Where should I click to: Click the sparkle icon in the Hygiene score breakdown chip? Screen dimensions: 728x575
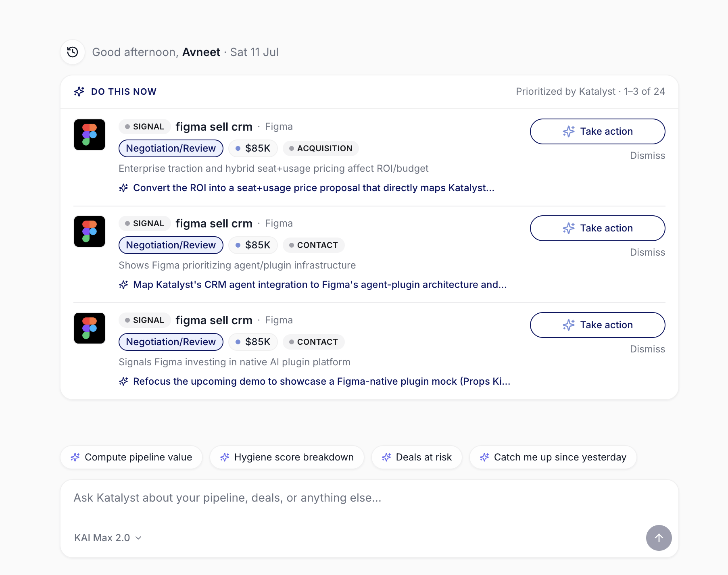point(225,457)
